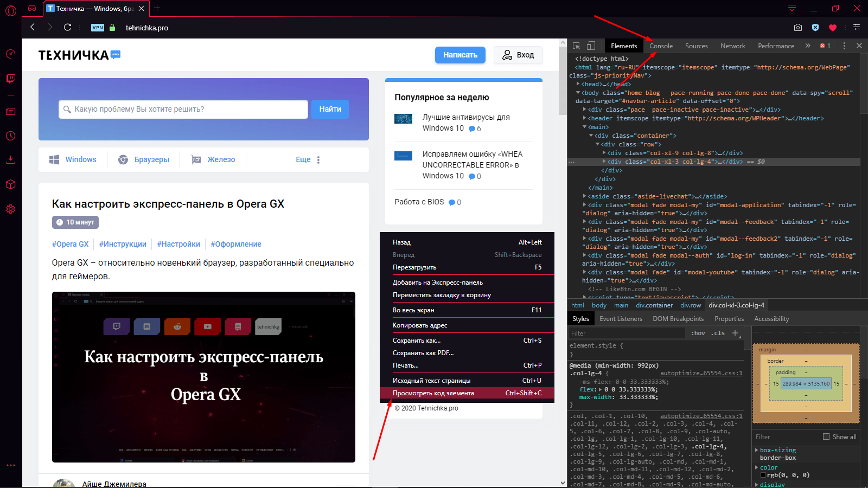Reload the current page
Screen dimensions: 868x488
click(x=67, y=27)
